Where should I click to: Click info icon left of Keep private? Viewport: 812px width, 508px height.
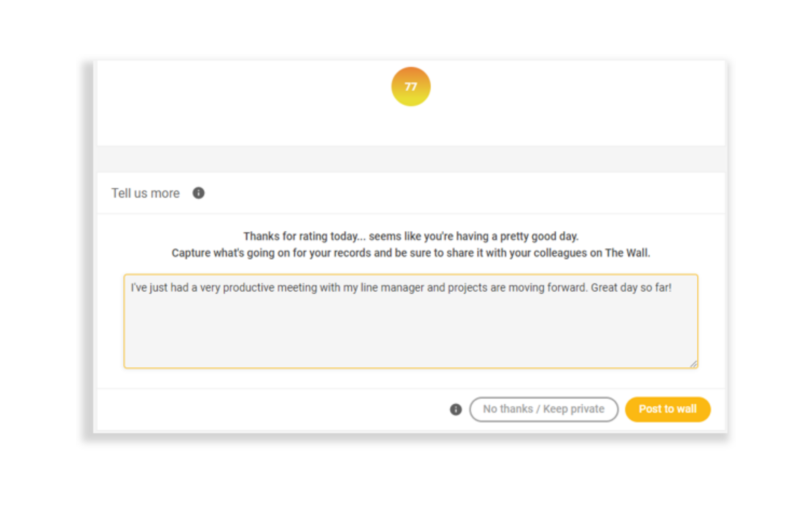(x=456, y=409)
